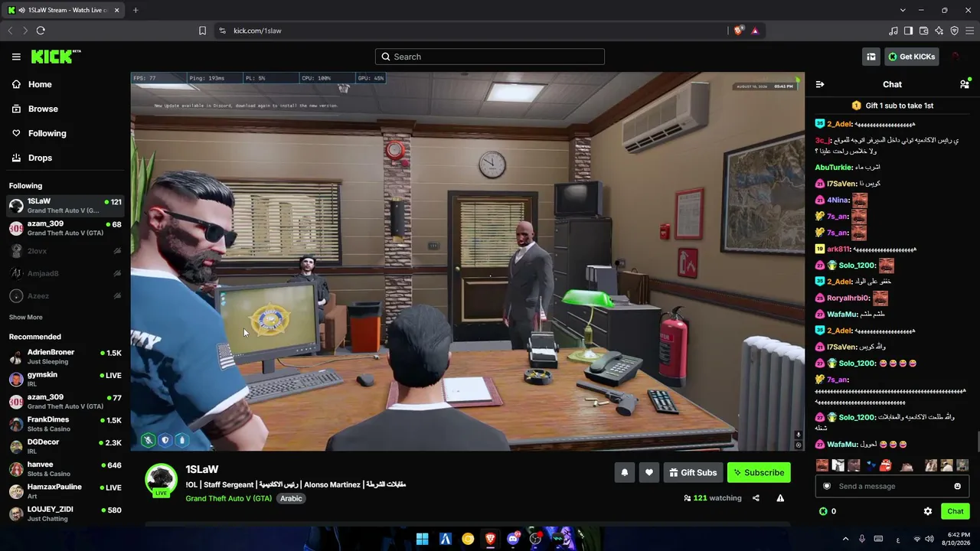Expand the following list with Show more
The height and width of the screenshot is (551, 980).
[x=26, y=317]
